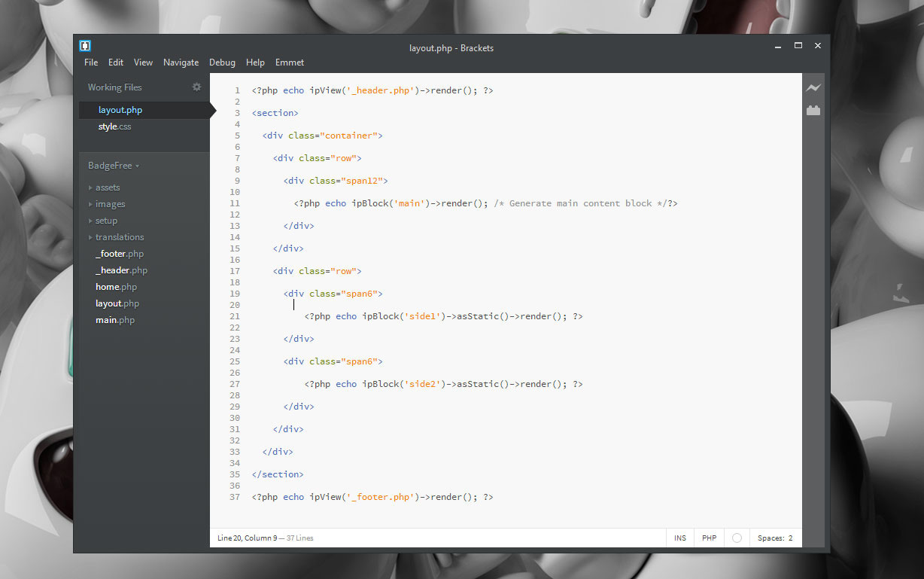Screen dimensions: 924x579
Task: Click the linting status circle indicator
Action: pyautogui.click(x=737, y=538)
